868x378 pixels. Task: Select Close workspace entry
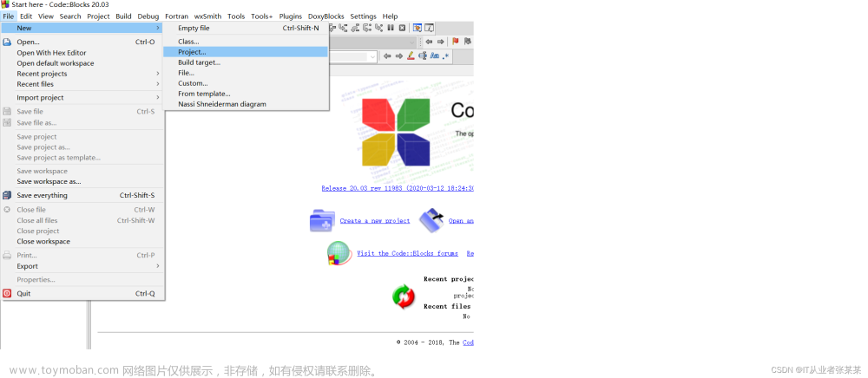(x=83, y=242)
